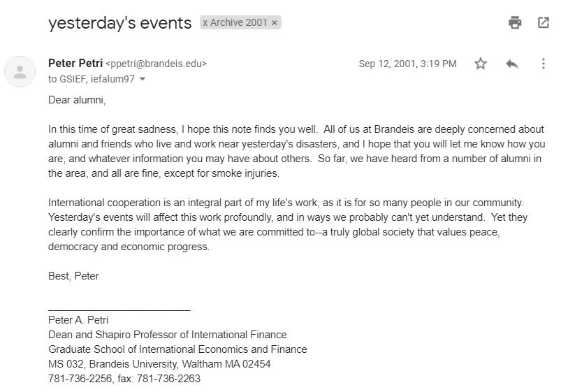Click the Sep 12, 2001 timestamp
561x392 pixels.
(x=407, y=64)
